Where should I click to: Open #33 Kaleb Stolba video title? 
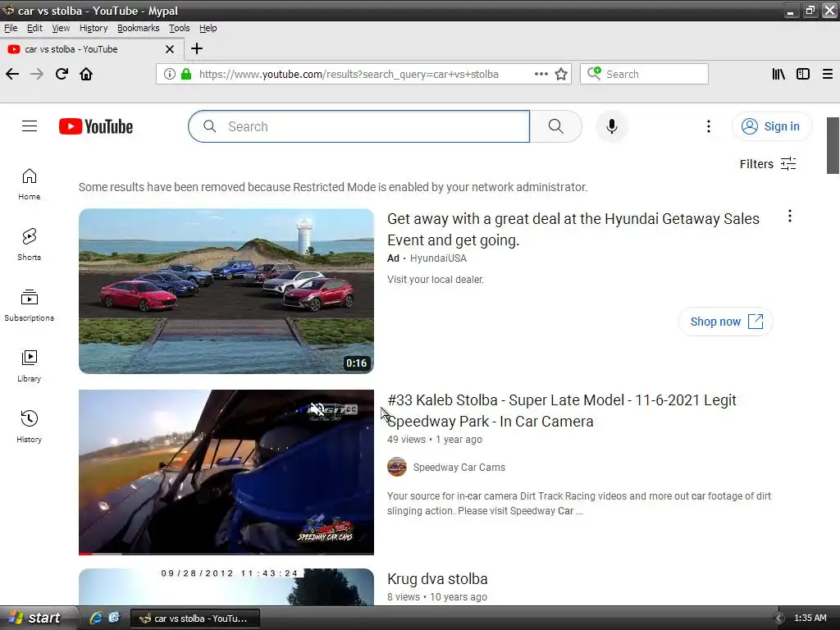[561, 411]
